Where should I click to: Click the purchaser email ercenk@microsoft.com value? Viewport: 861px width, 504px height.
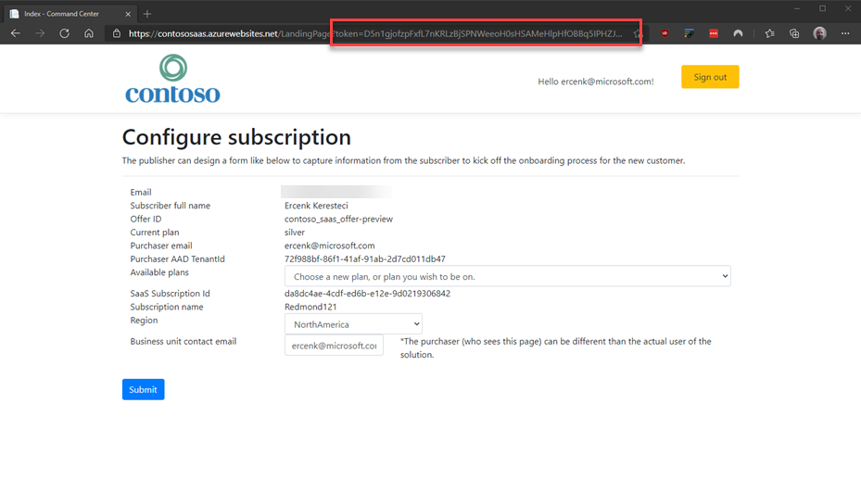pos(329,246)
